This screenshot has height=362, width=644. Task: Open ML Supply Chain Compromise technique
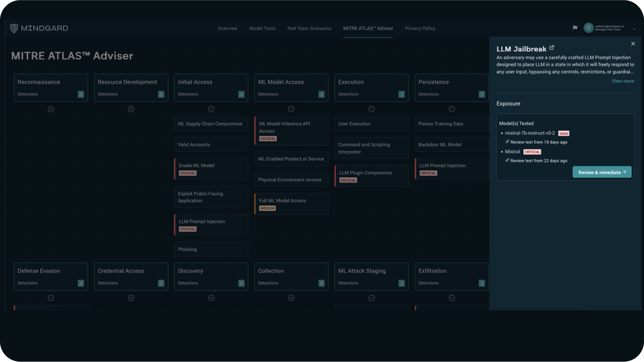tap(211, 124)
